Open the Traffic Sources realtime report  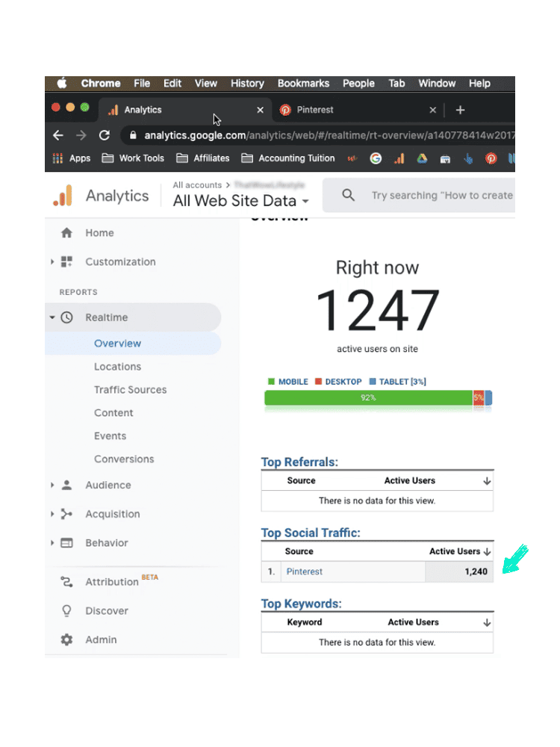click(131, 390)
